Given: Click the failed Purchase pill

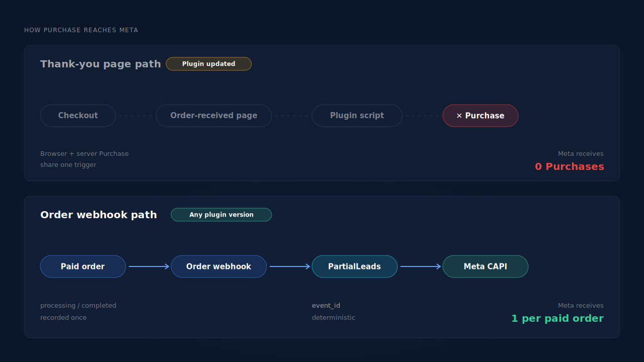Looking at the screenshot, I should pyautogui.click(x=480, y=116).
